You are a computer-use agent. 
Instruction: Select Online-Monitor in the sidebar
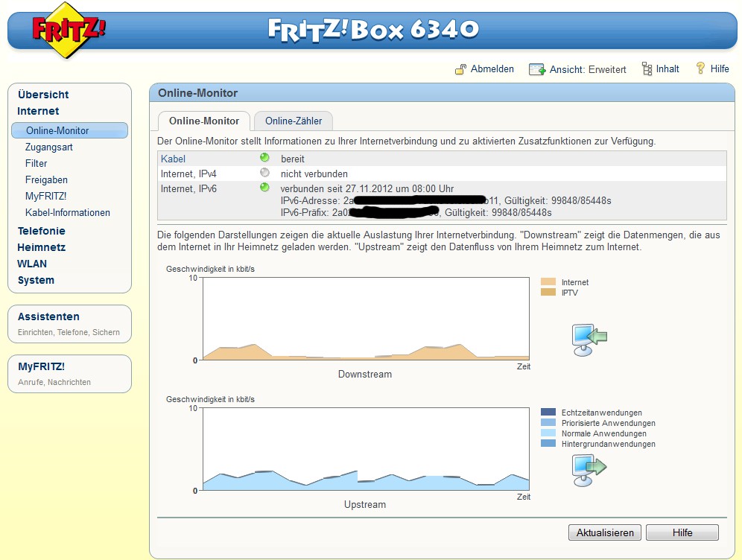(x=69, y=130)
